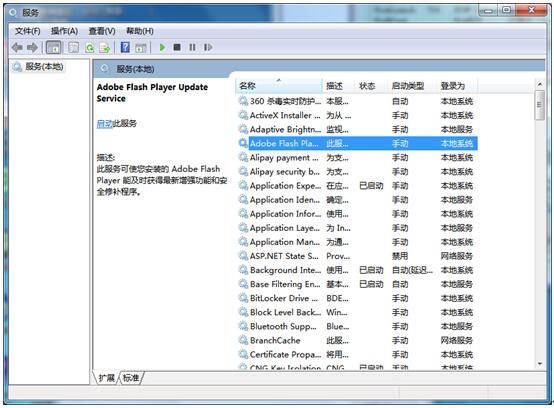The height and width of the screenshot is (408, 554).
Task: Click the Properties toolbar icon
Action: tap(73, 47)
